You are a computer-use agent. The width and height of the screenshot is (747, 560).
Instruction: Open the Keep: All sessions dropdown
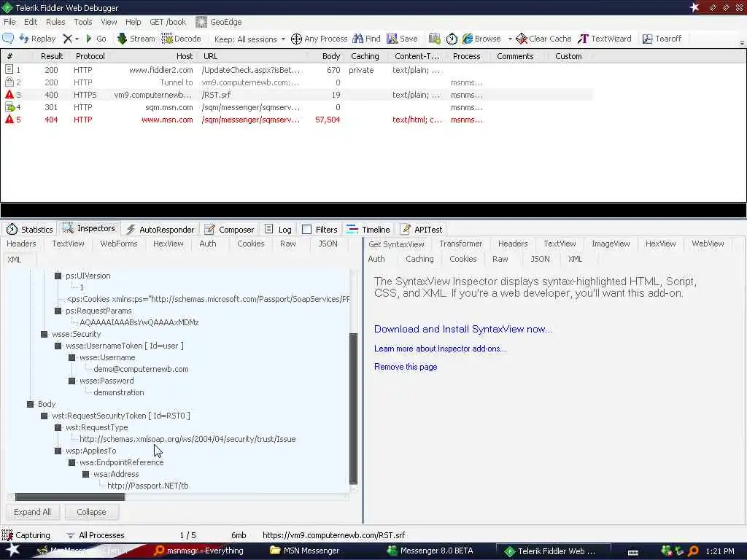coord(249,39)
